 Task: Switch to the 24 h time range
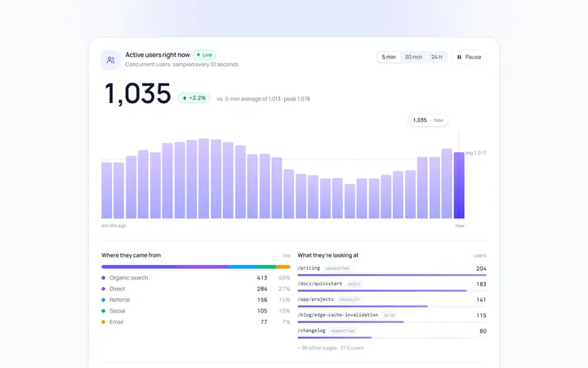(436, 57)
